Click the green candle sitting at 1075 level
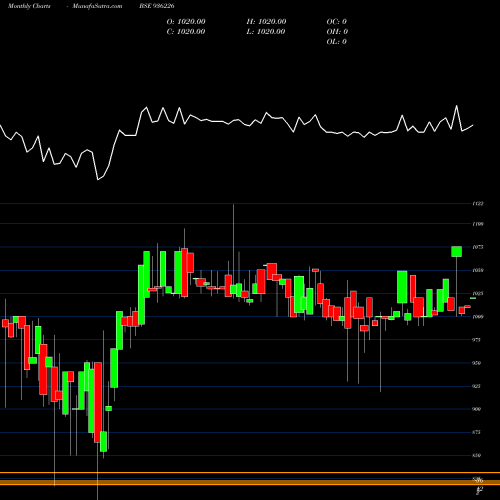Image resolution: width=500 pixels, height=500 pixels. (456, 251)
